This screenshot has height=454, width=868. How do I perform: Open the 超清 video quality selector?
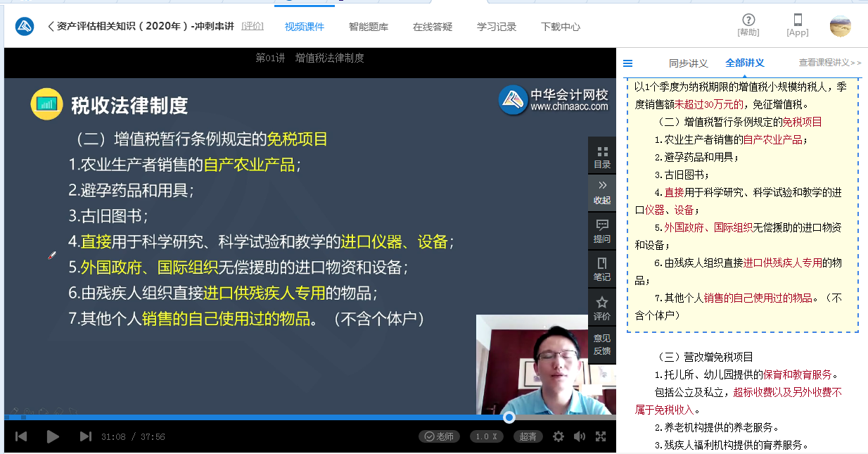tap(528, 436)
